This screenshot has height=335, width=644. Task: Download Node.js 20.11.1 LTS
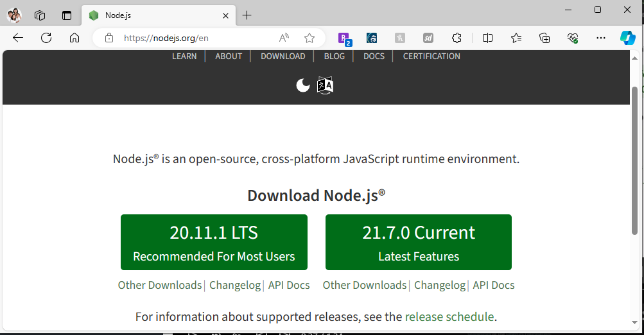214,242
